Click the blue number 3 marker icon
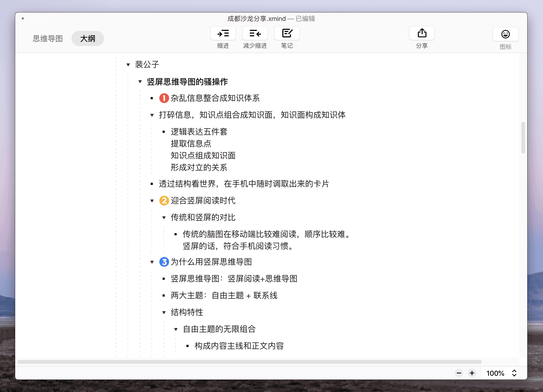This screenshot has width=543, height=392. point(164,262)
